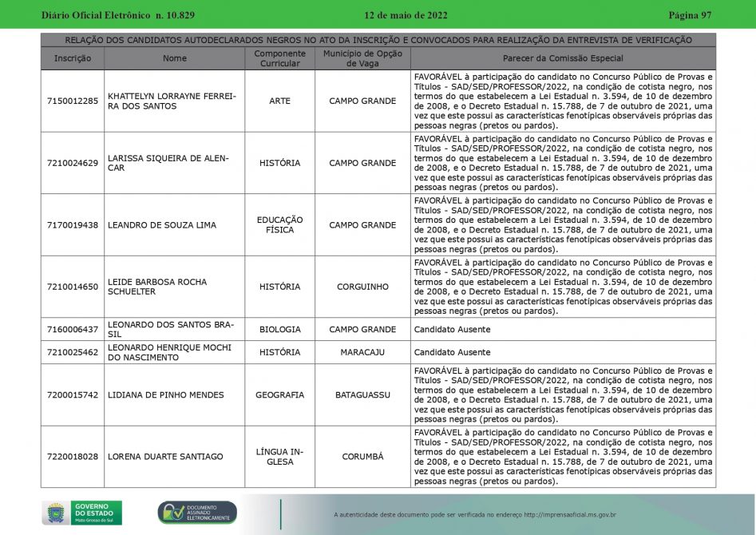
Task: Click the name Larissa Siqueira de Alencar
Action: [x=168, y=163]
